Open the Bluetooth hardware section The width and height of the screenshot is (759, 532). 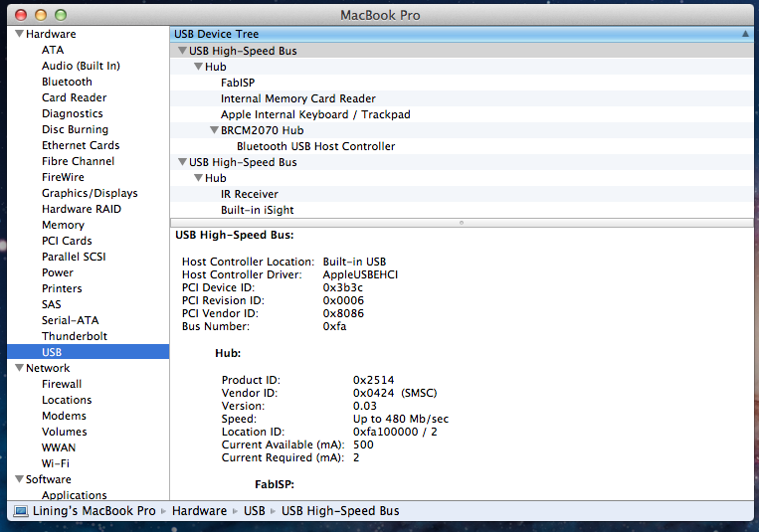[x=67, y=82]
